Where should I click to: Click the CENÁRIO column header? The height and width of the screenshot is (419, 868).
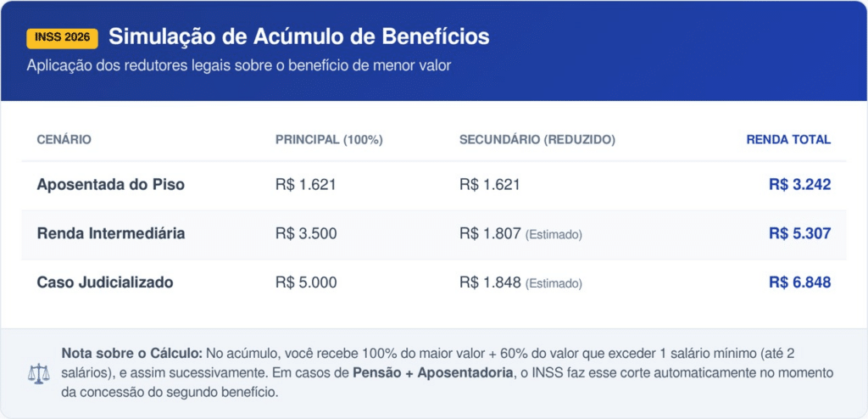(x=64, y=139)
